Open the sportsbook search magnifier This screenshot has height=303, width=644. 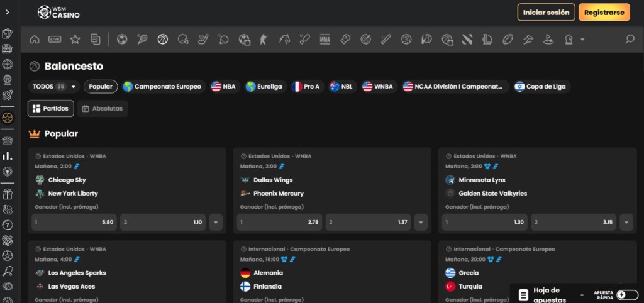coord(630,40)
